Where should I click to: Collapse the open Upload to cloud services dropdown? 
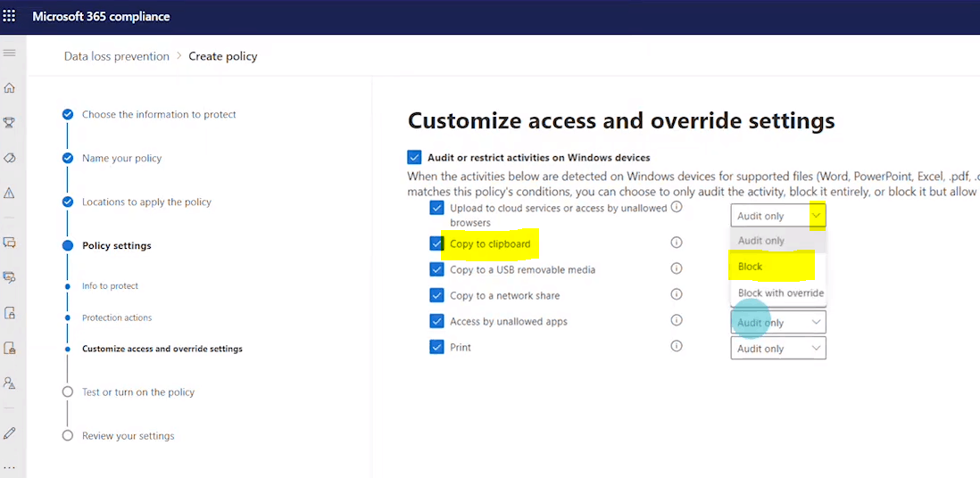pyautogui.click(x=778, y=216)
